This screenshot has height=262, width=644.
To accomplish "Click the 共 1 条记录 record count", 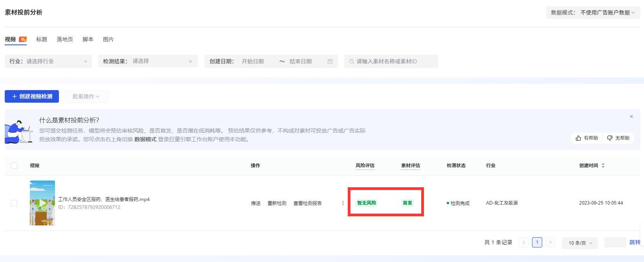I will pyautogui.click(x=498, y=242).
